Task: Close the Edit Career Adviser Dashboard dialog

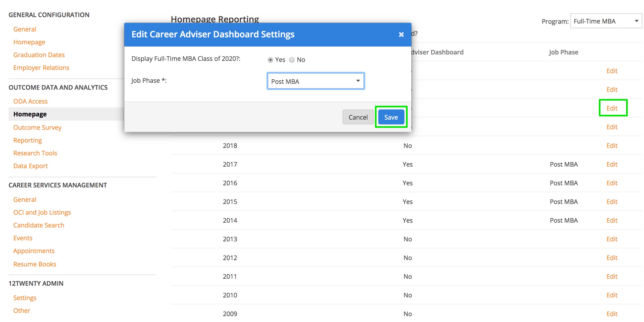Action: pyautogui.click(x=401, y=34)
